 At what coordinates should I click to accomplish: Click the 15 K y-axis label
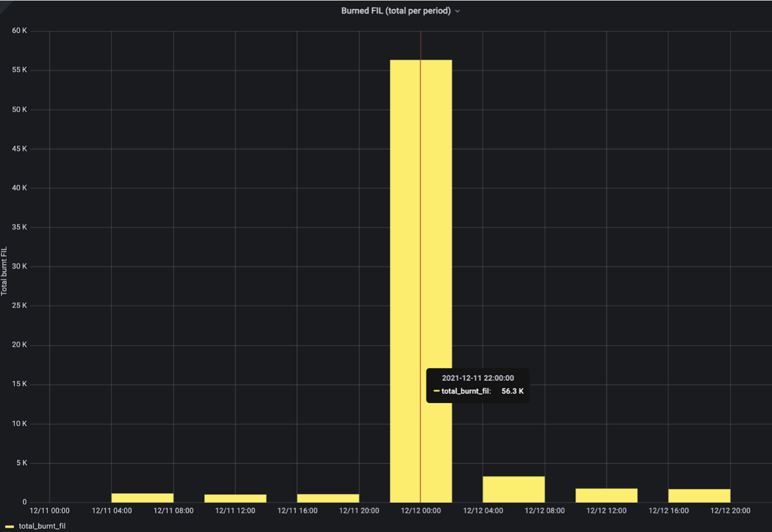[x=20, y=384]
